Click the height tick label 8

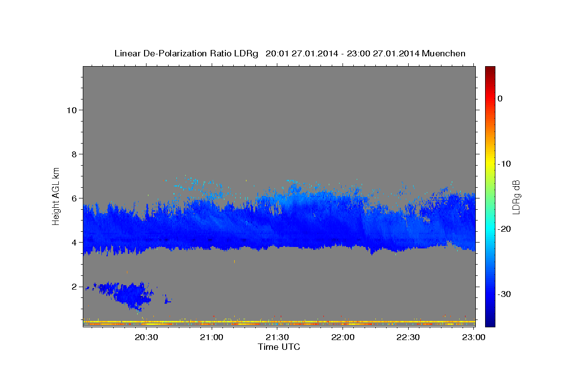pyautogui.click(x=74, y=154)
